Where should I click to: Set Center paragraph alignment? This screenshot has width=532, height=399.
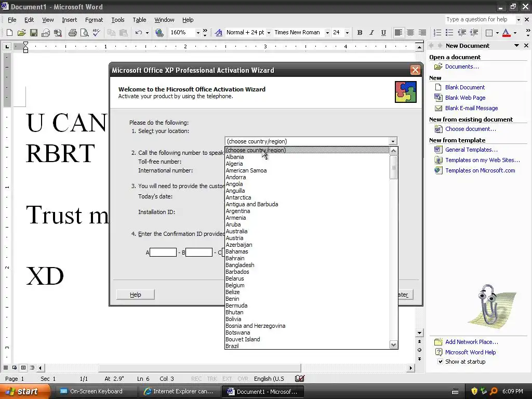pyautogui.click(x=410, y=33)
